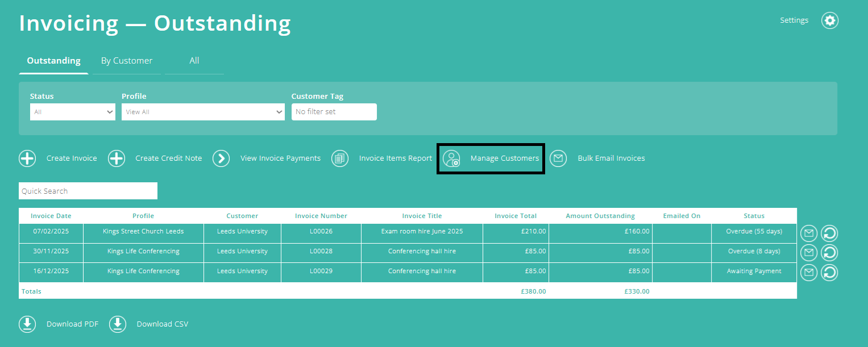Click the Download PDF icon

(x=27, y=324)
